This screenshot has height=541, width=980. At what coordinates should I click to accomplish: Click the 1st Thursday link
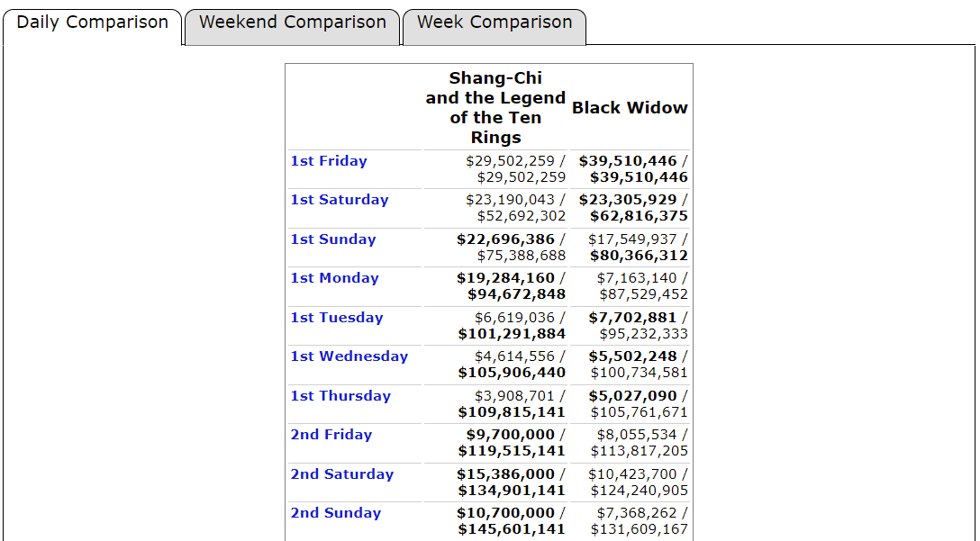[340, 396]
